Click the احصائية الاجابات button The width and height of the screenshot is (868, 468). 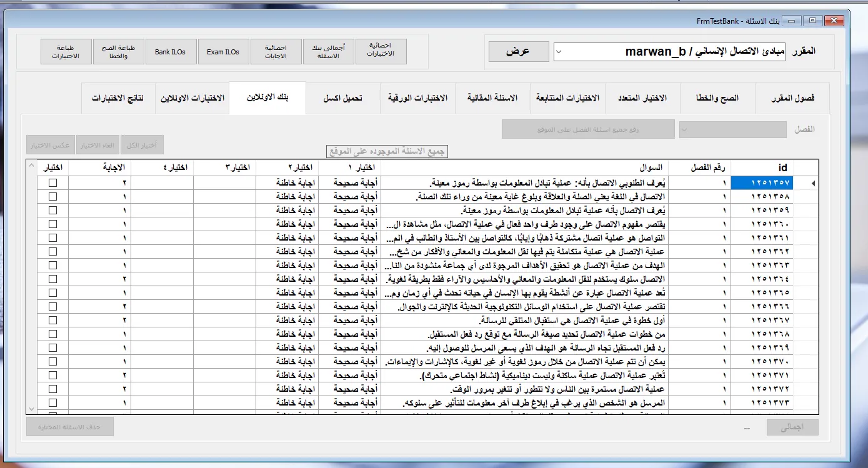coord(276,52)
